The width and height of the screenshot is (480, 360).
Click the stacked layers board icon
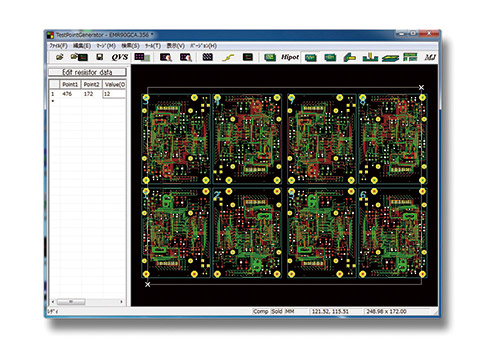pyautogui.click(x=390, y=58)
